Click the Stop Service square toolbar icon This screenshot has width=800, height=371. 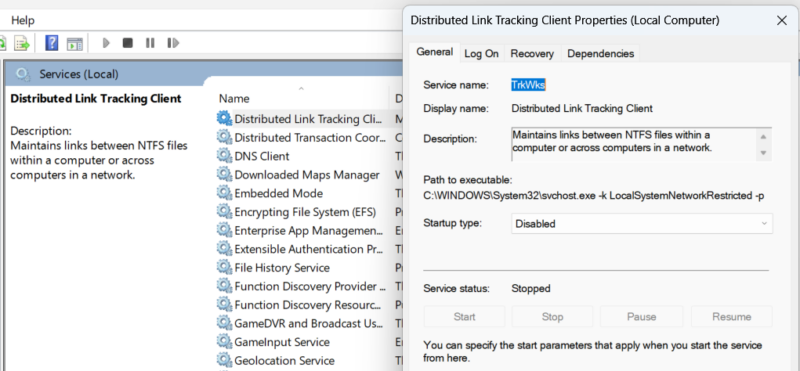pyautogui.click(x=128, y=43)
